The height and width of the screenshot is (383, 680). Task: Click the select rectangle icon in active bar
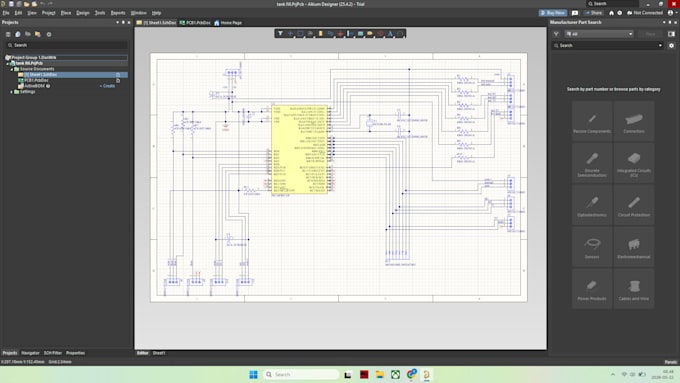pos(300,33)
